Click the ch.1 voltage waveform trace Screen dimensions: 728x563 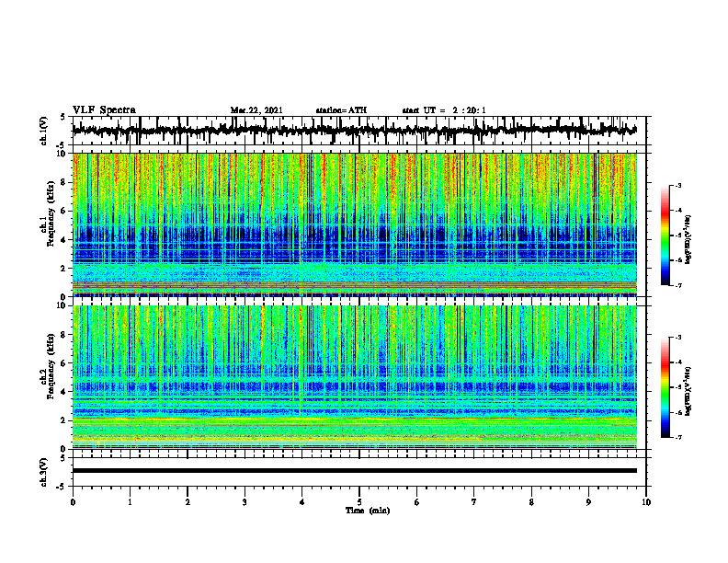[x=354, y=131]
